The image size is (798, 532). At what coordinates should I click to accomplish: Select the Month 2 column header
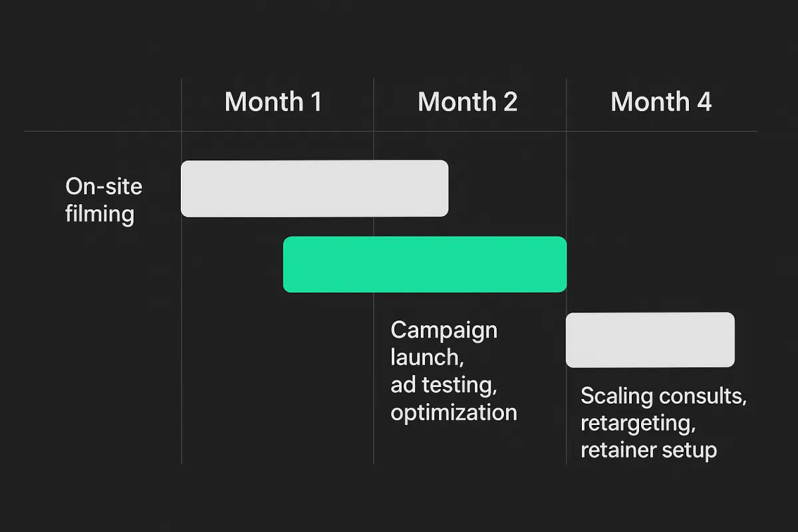[467, 102]
